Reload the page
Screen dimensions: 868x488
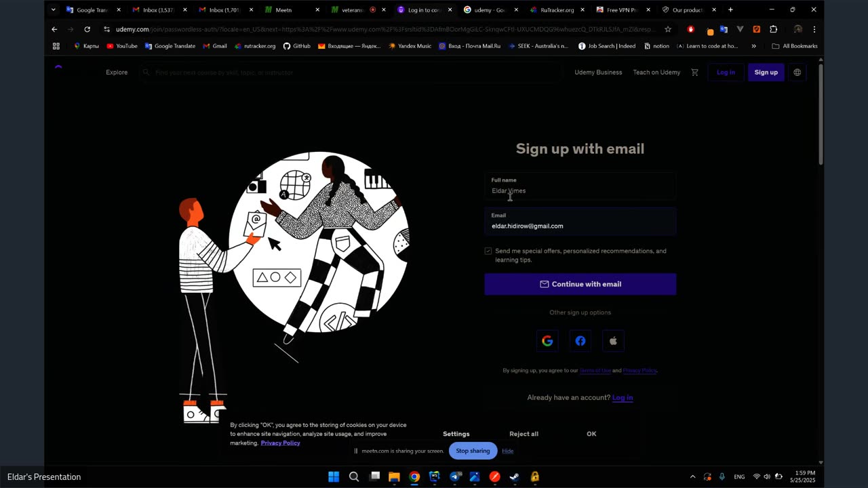(x=87, y=29)
